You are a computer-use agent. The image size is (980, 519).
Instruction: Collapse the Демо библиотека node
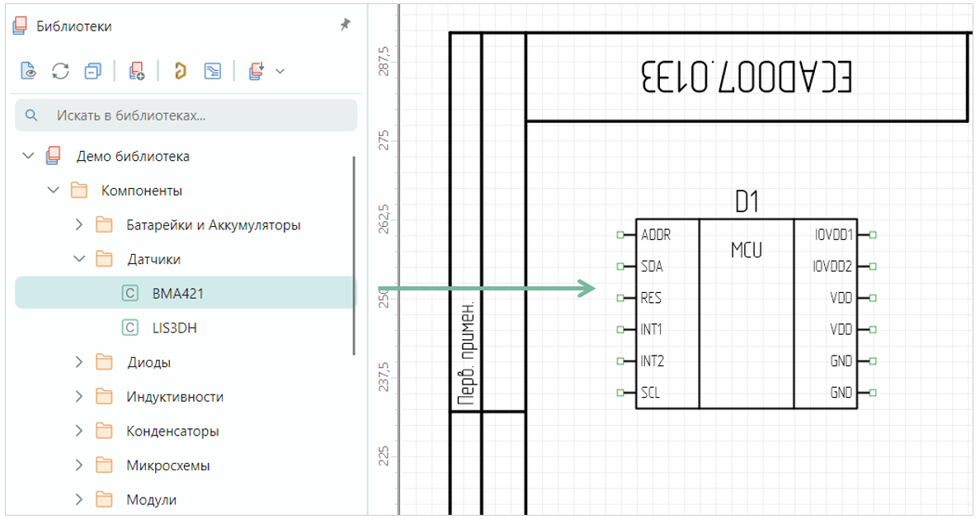(x=29, y=156)
